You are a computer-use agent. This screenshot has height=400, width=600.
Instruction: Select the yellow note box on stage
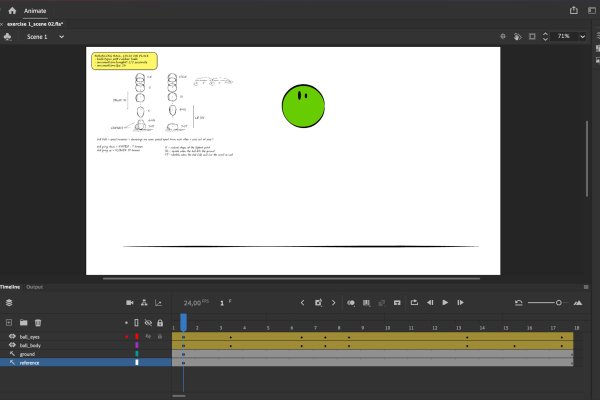tap(124, 61)
